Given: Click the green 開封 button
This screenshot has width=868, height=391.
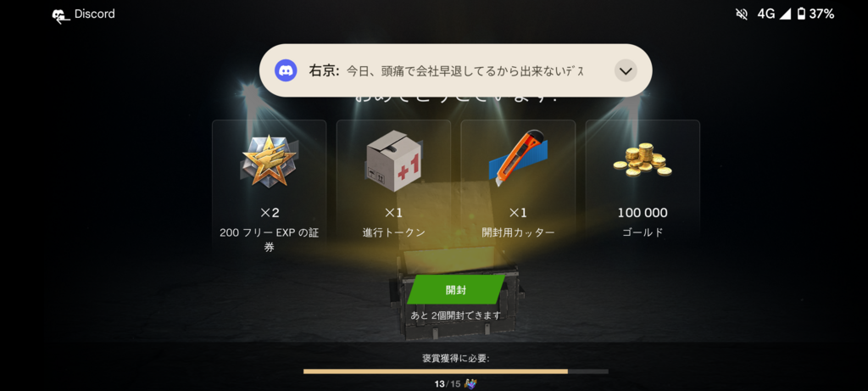Looking at the screenshot, I should pyautogui.click(x=455, y=290).
